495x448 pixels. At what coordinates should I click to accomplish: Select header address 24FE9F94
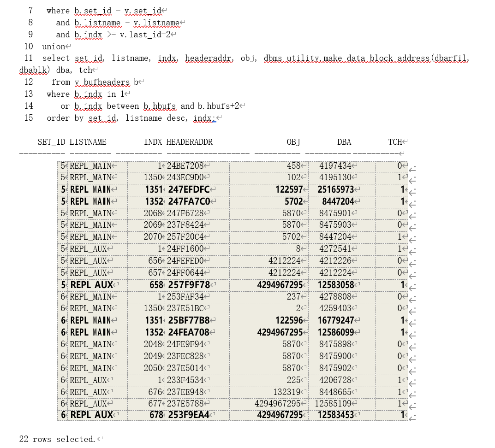coord(185,344)
